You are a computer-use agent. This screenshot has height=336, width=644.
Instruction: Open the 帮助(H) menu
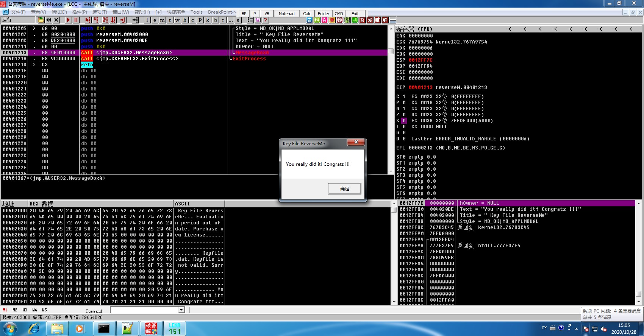(x=142, y=12)
